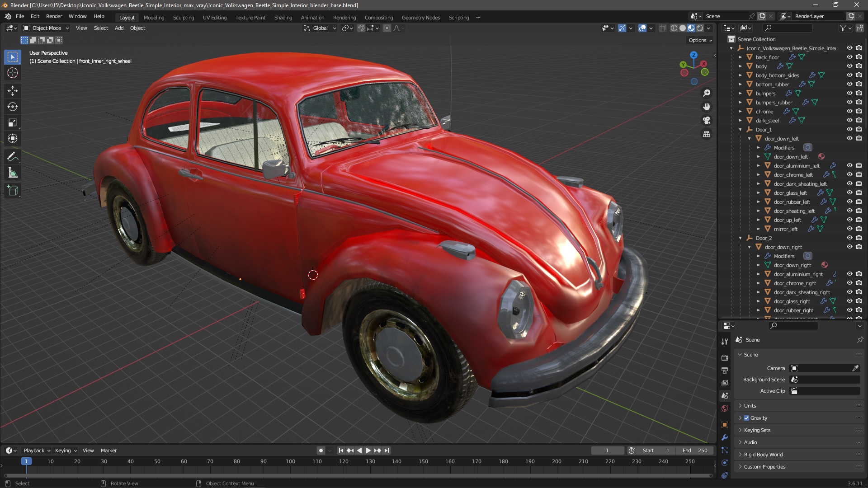Click the auto keying record button
This screenshot has height=488, width=868.
321,450
